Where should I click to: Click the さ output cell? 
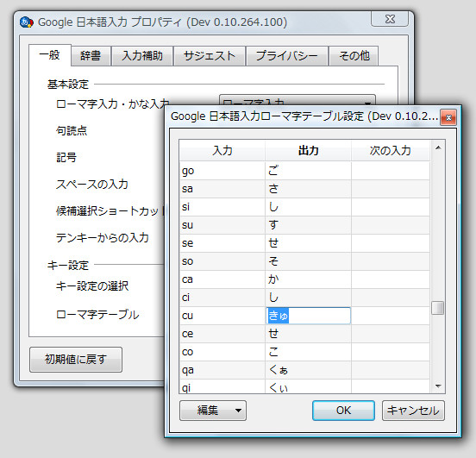point(308,189)
